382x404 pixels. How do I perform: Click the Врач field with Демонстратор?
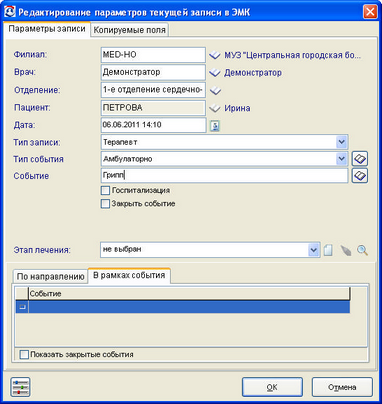[153, 73]
